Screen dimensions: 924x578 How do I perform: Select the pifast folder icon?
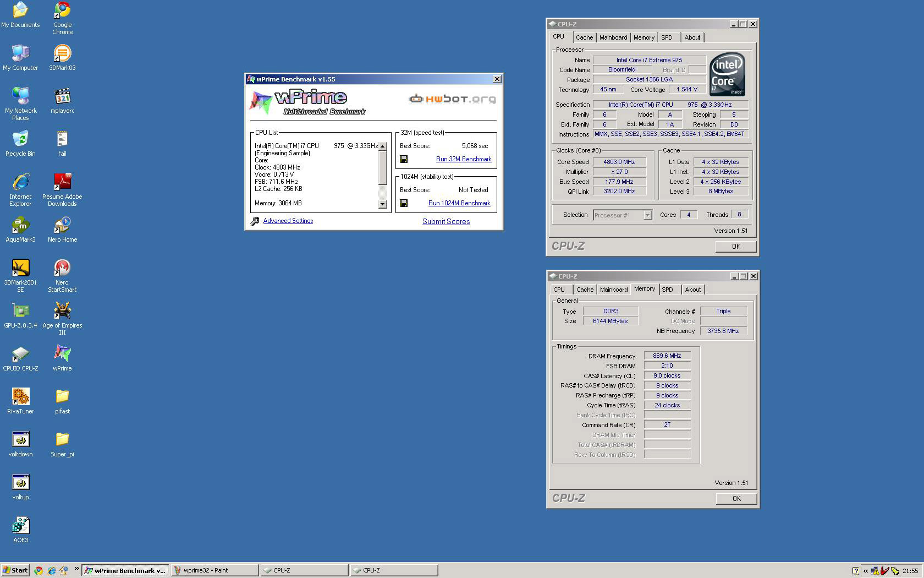(x=62, y=402)
